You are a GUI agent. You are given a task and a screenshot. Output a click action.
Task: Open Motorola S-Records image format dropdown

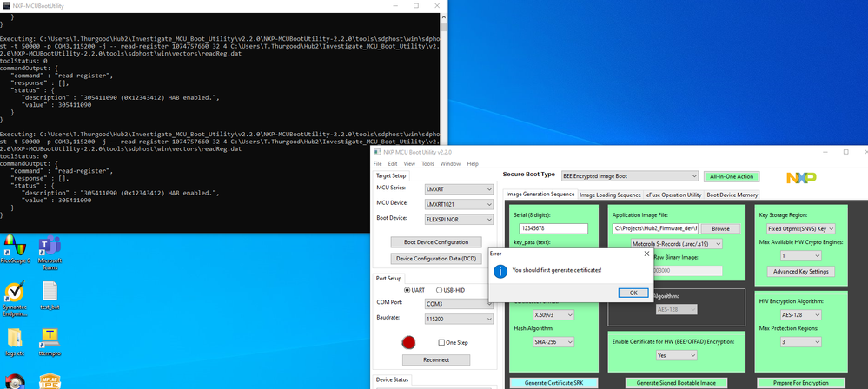[677, 243]
